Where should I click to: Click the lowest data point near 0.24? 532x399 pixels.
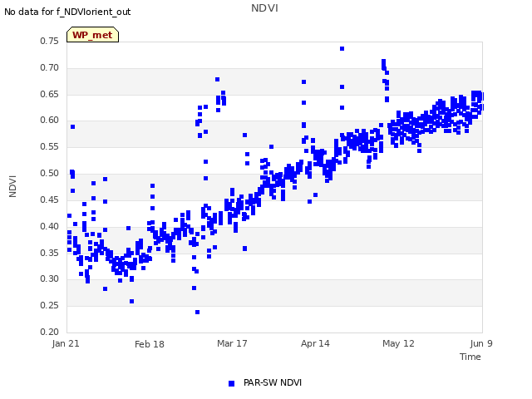point(198,313)
